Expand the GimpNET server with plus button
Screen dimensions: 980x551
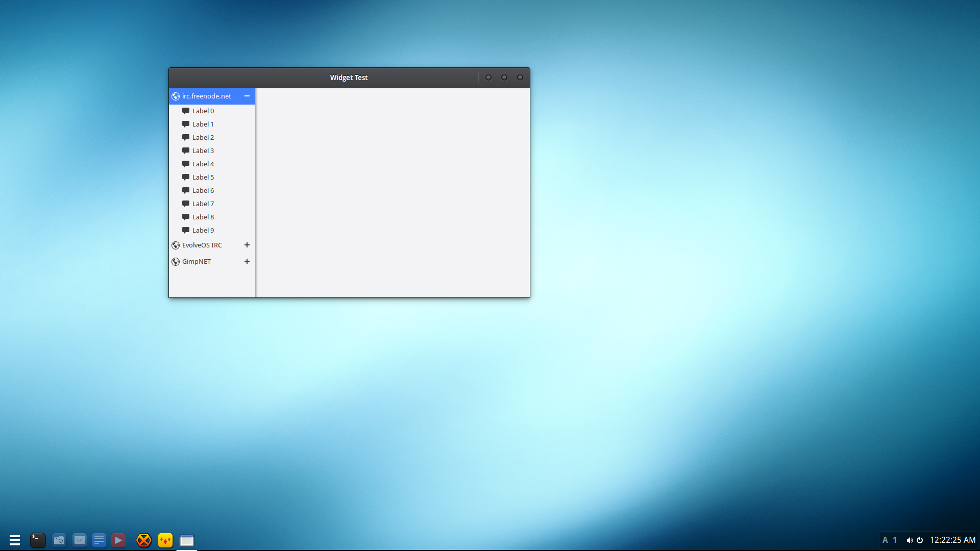[247, 261]
